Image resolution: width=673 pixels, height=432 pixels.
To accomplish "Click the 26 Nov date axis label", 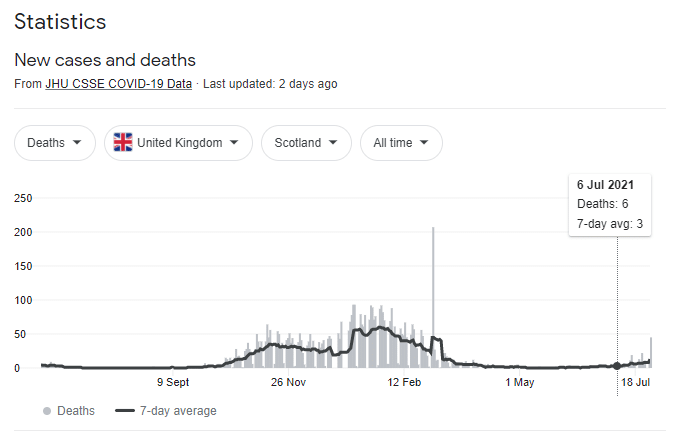I will (x=288, y=382).
